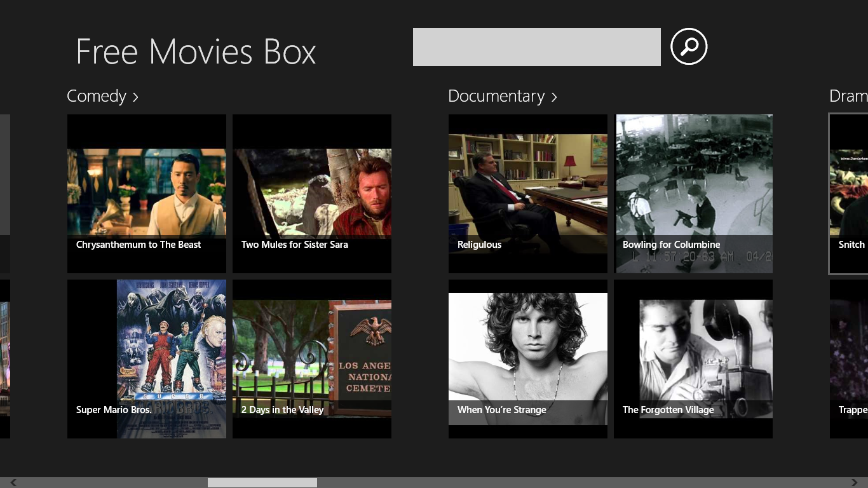Image resolution: width=868 pixels, height=488 pixels.
Task: Click the Free Movies Box app title
Action: coord(196,51)
